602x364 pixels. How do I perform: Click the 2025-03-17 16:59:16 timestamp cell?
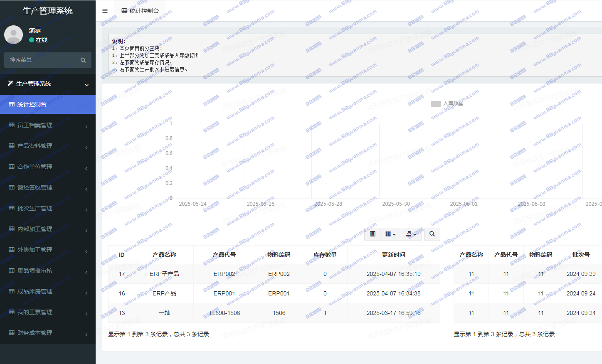[394, 313]
